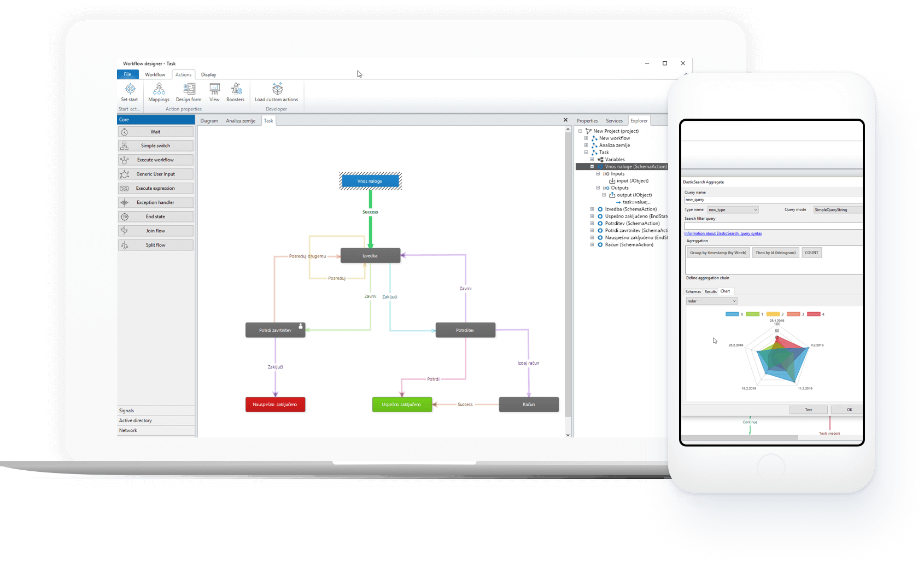This screenshot has width=924, height=561.
Task: Open the radar chart type dropdown
Action: click(712, 301)
